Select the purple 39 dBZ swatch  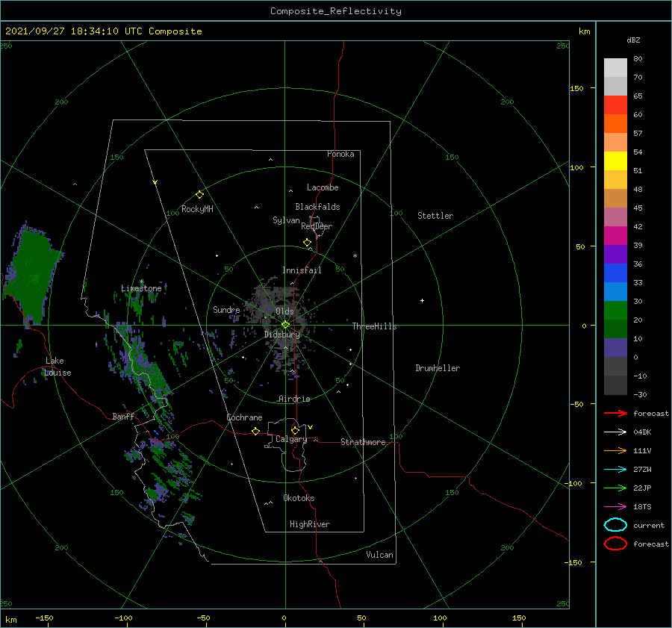pyautogui.click(x=615, y=254)
